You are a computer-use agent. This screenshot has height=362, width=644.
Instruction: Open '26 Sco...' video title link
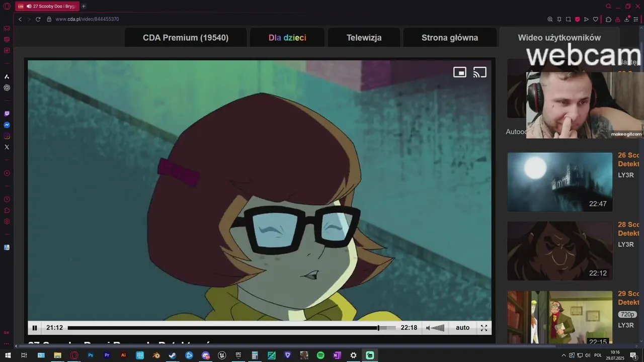(x=628, y=159)
